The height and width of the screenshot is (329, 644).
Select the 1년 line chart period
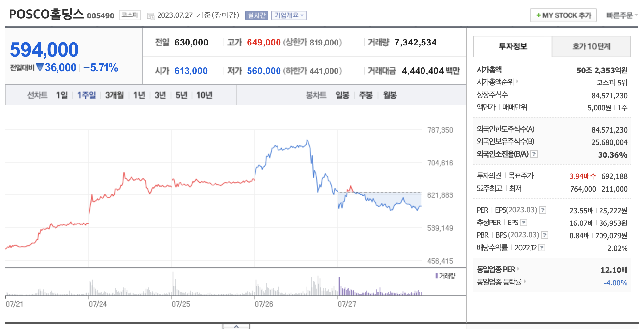[139, 95]
